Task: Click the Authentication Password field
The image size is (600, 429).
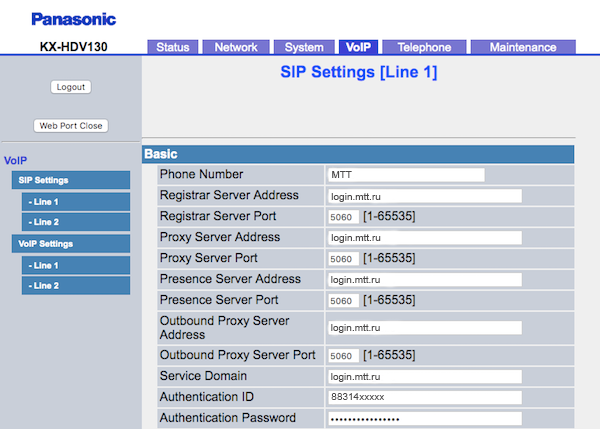Action: [x=424, y=418]
